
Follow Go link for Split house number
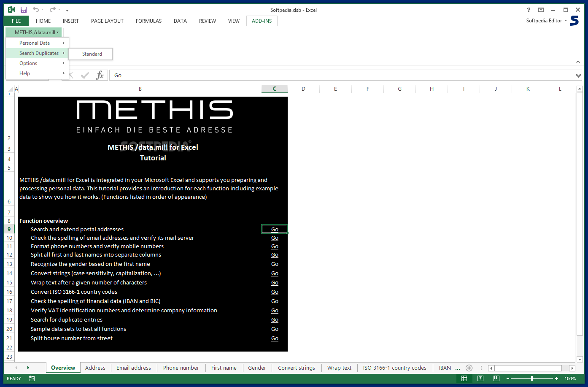point(275,338)
